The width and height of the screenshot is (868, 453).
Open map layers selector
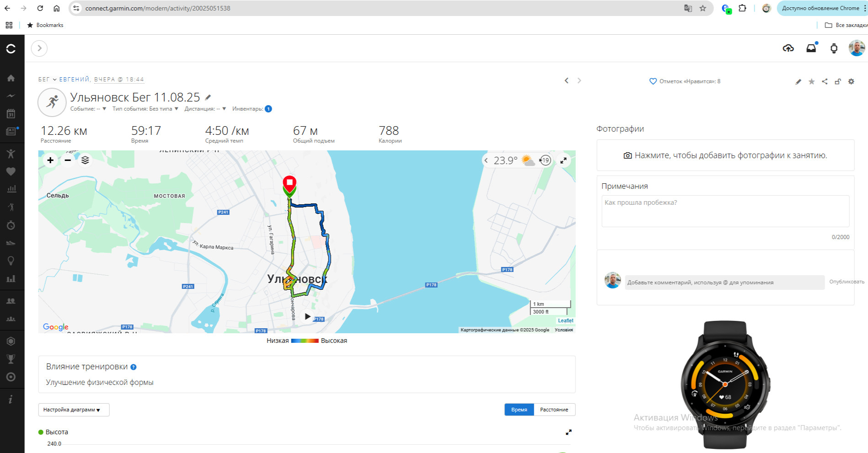85,160
